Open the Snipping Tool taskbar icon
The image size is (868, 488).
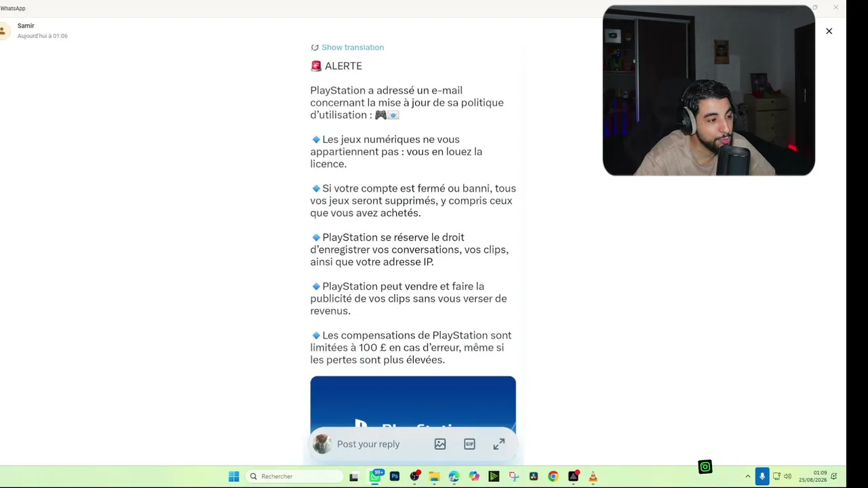point(513,476)
